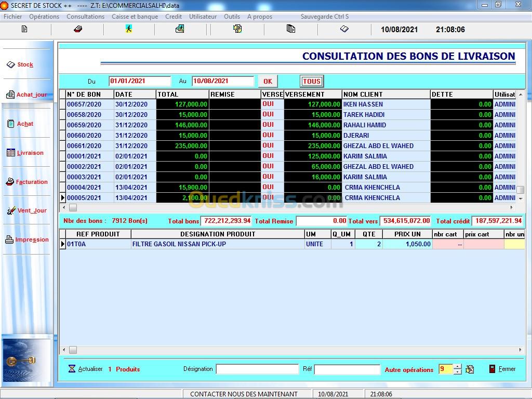Viewport: 532px width, 399px height.
Task: Click the TOUS button
Action: pyautogui.click(x=312, y=81)
